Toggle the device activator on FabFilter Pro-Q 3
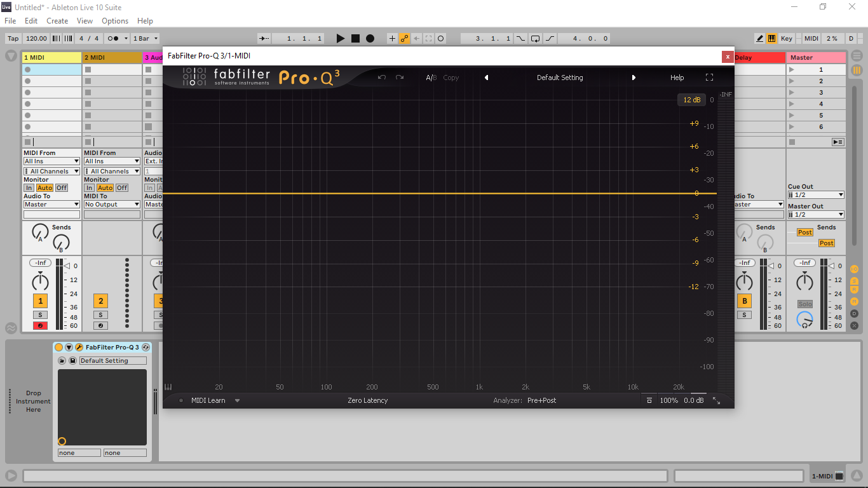Screen dimensions: 868x488 (x=59, y=347)
